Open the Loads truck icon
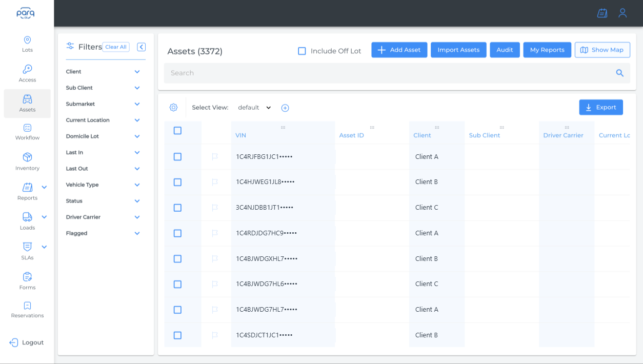 tap(27, 217)
